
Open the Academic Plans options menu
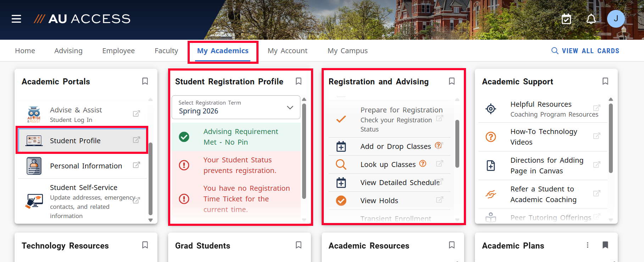pyautogui.click(x=588, y=245)
